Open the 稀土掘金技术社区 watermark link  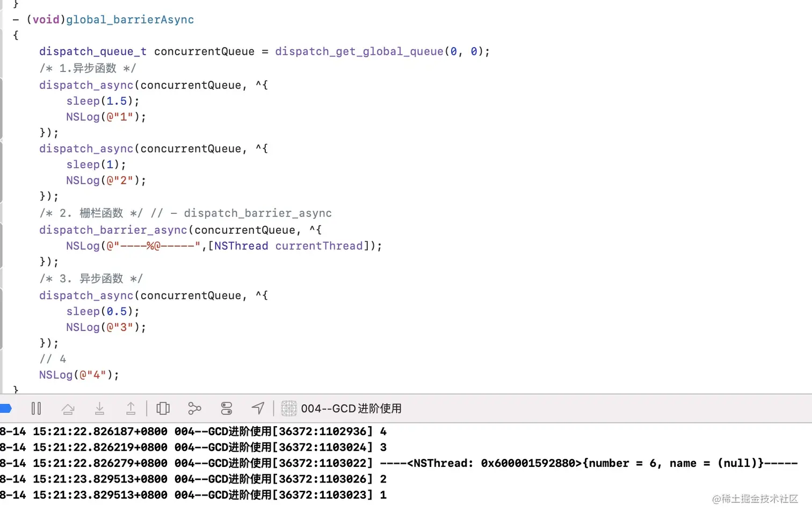pyautogui.click(x=754, y=499)
